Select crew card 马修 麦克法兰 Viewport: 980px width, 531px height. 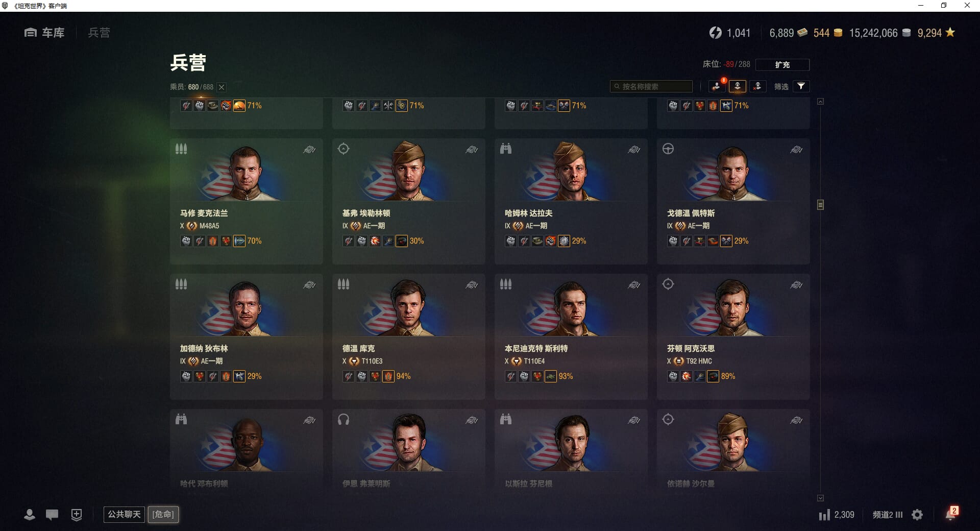click(247, 201)
